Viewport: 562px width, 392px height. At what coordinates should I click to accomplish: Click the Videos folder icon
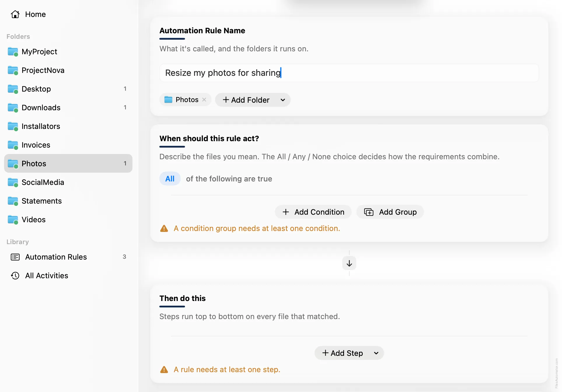[13, 220]
